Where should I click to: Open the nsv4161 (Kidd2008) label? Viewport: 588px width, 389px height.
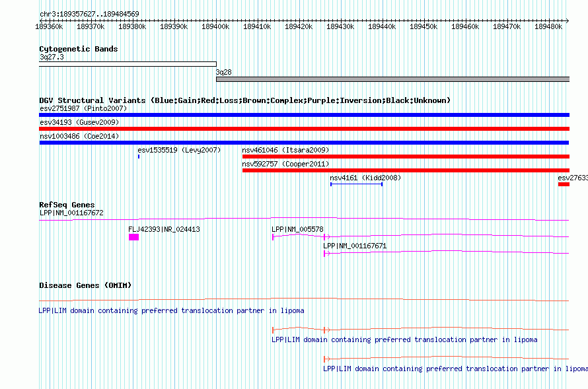pyautogui.click(x=365, y=178)
